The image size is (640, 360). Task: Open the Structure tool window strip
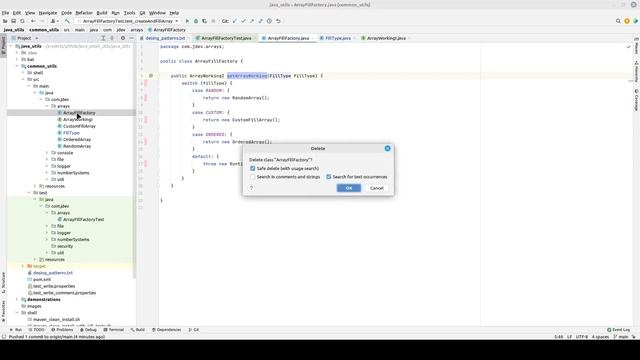[x=3, y=283]
